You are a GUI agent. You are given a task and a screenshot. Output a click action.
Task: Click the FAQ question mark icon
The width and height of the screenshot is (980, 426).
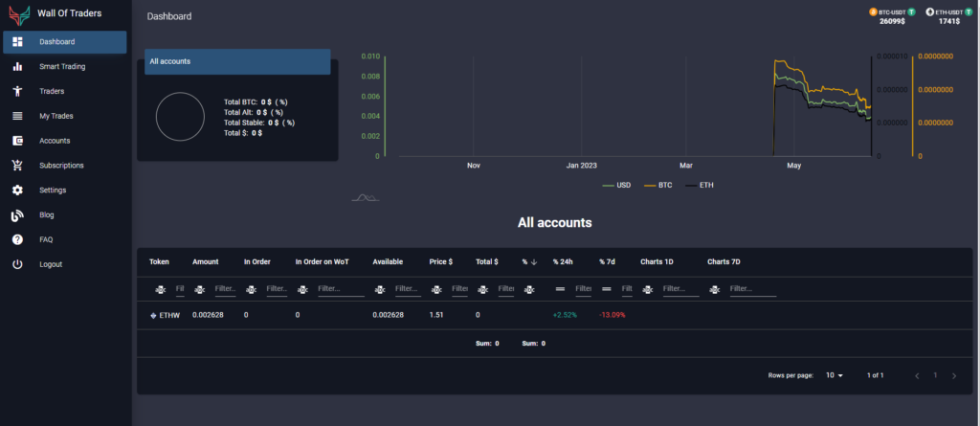click(17, 239)
